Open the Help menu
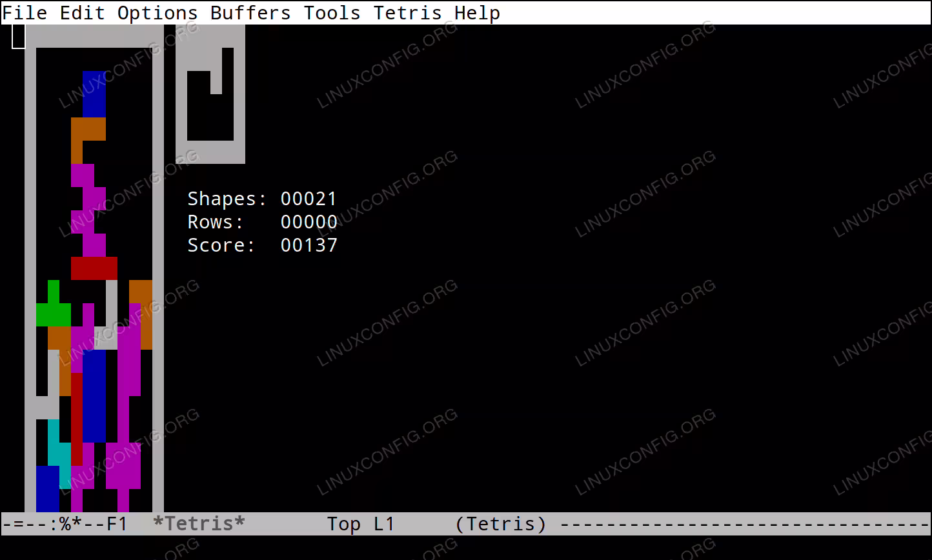Viewport: 932px width, 560px height. (478, 13)
